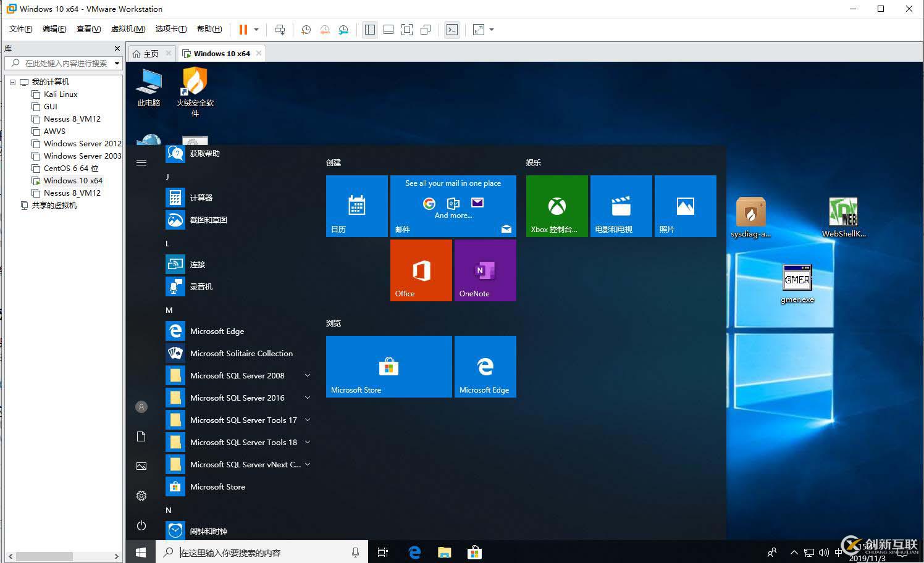Open the 帮助(H) menu
The height and width of the screenshot is (563, 924).
click(x=209, y=29)
